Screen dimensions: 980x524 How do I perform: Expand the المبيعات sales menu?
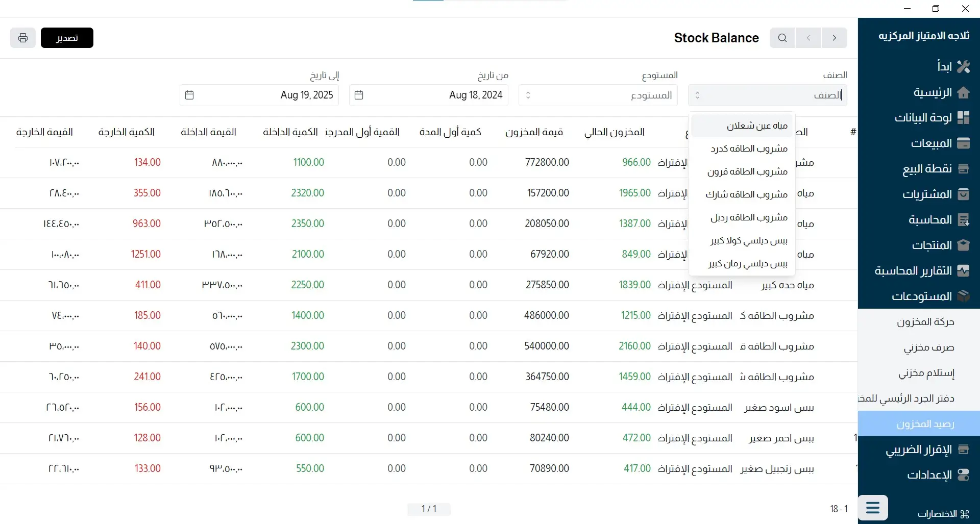click(931, 143)
